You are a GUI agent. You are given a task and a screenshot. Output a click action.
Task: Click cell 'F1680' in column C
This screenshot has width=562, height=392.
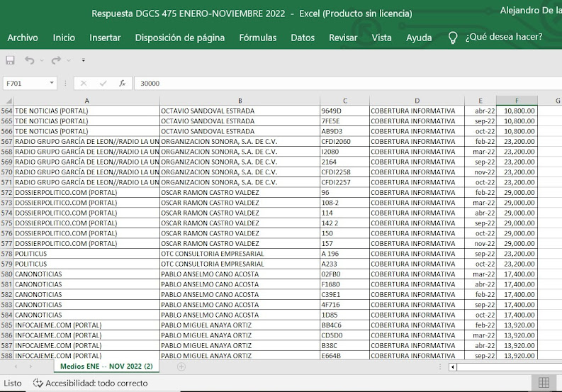(345, 284)
